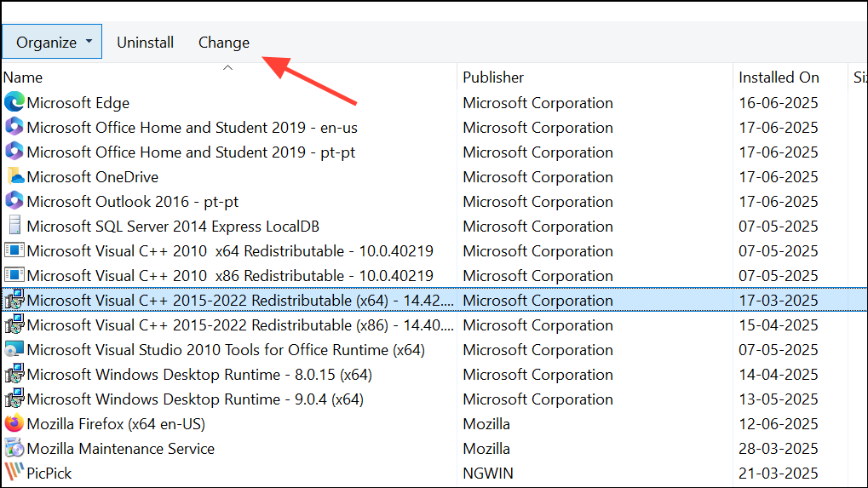Click the 21-03-2025 install date

pyautogui.click(x=779, y=474)
